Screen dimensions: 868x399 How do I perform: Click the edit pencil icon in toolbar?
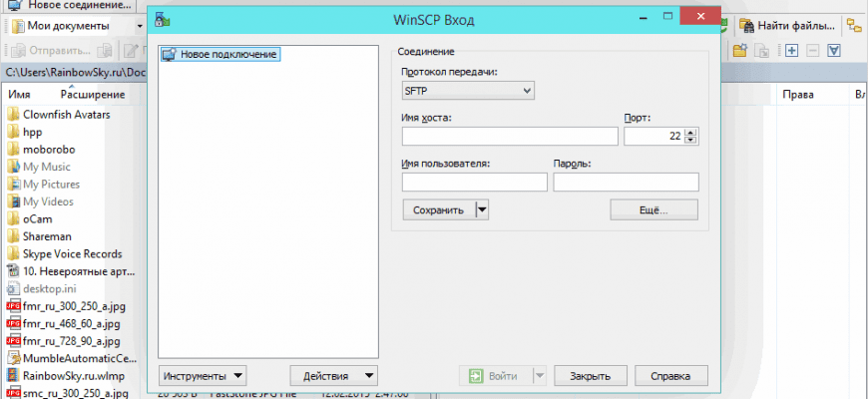131,50
